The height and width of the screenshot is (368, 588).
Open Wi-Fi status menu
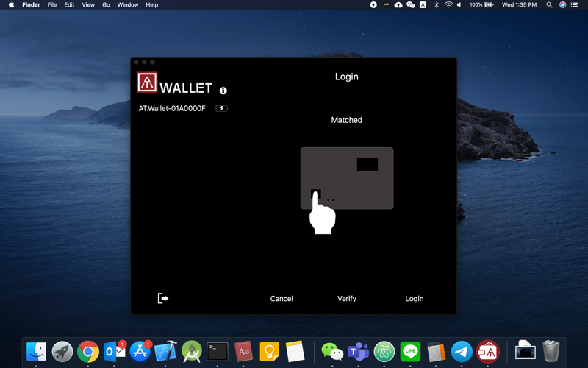pos(448,5)
